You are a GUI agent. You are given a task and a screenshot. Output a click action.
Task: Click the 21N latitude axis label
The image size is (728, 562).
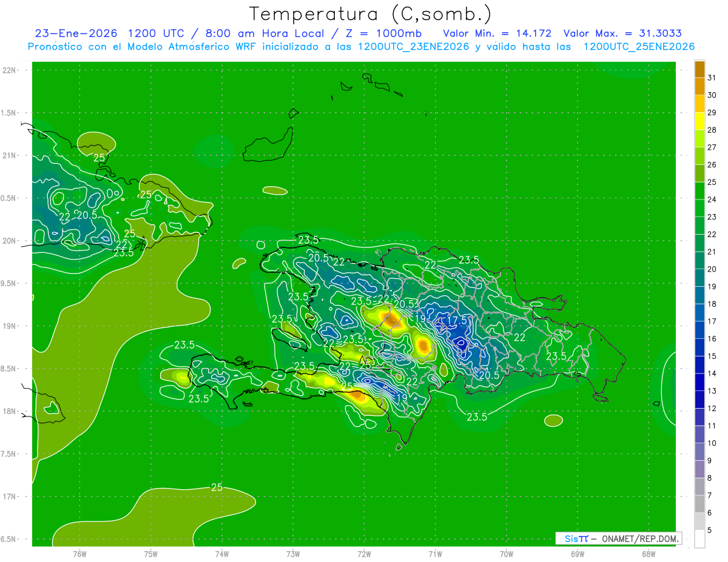point(10,155)
